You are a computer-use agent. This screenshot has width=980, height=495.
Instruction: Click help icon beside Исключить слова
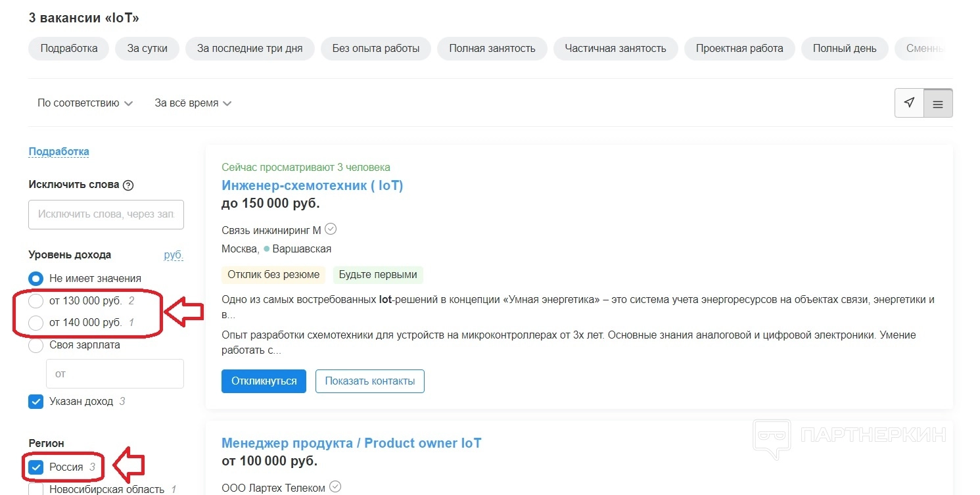[128, 185]
